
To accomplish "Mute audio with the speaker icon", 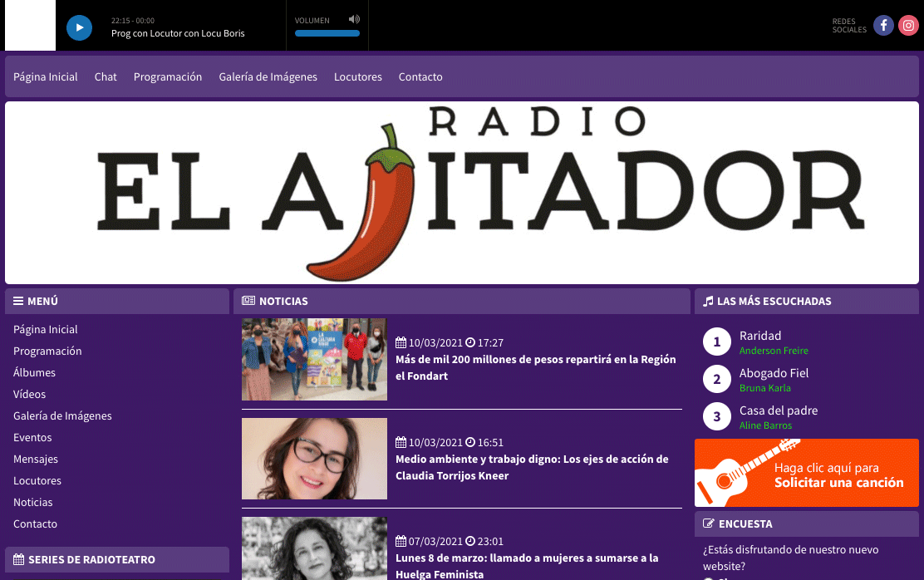I will click(x=354, y=19).
